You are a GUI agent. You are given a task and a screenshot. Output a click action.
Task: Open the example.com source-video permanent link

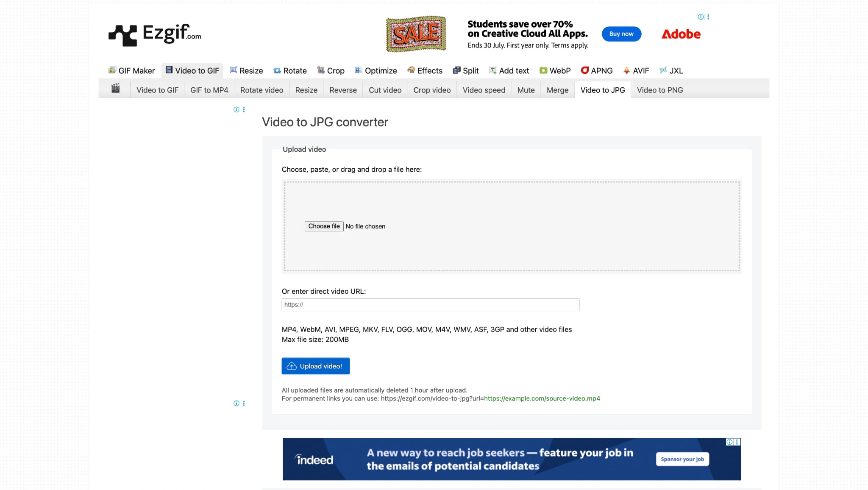542,398
